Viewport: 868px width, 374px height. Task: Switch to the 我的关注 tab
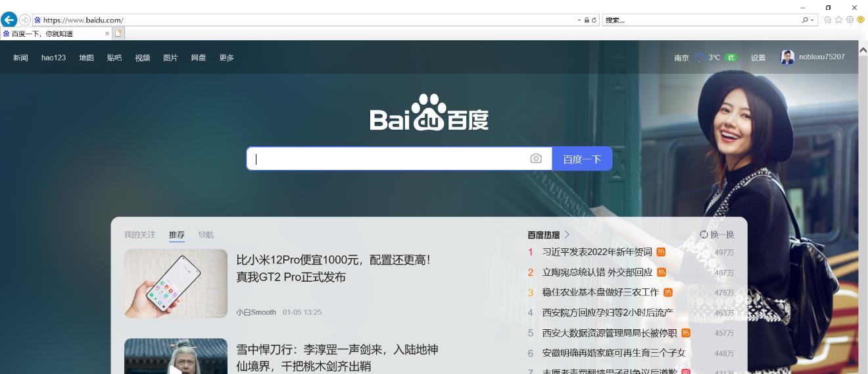pos(140,234)
